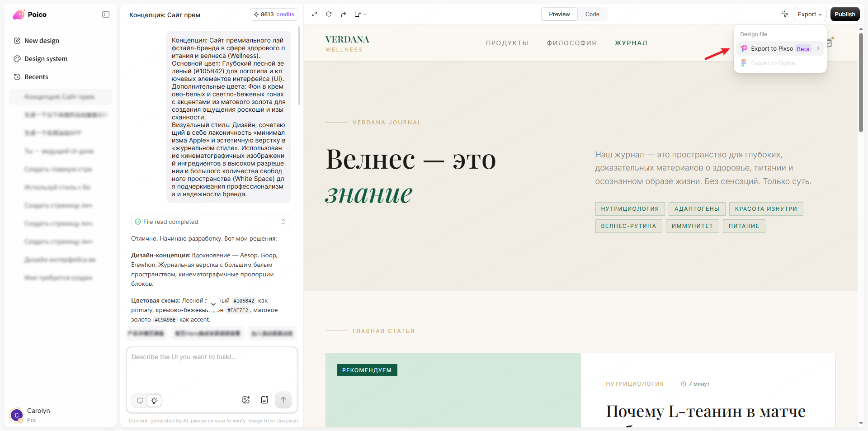Click the Design system palette icon
868x431 pixels.
coord(17,59)
